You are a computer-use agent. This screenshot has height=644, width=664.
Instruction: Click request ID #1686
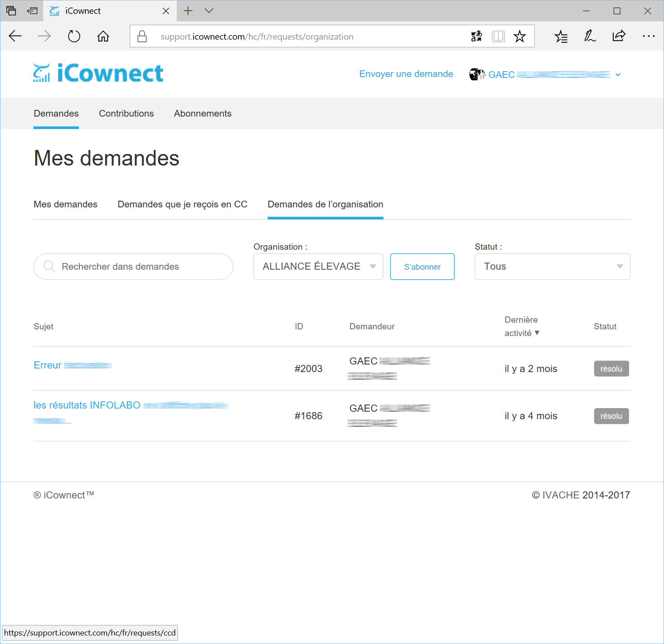[308, 416]
